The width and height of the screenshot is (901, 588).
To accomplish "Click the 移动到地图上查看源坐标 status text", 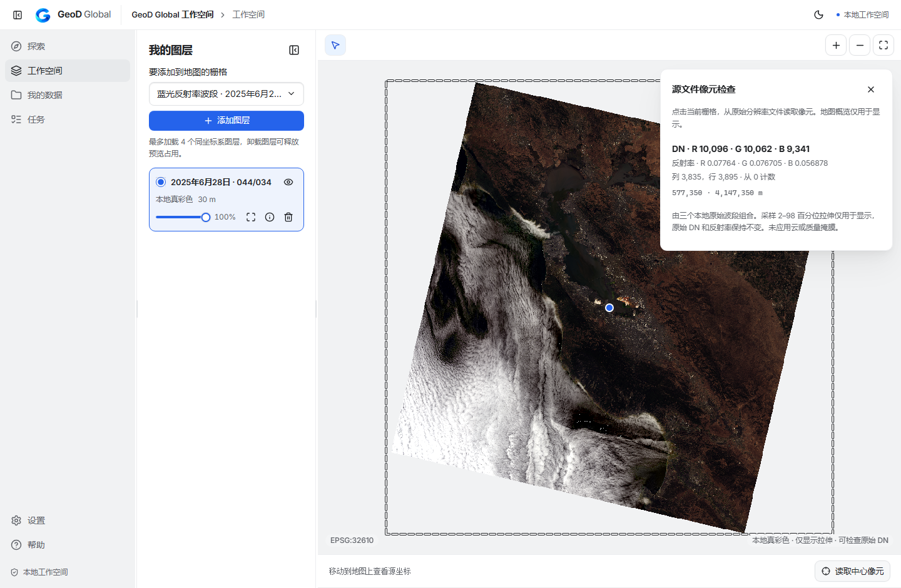I will tap(370, 571).
